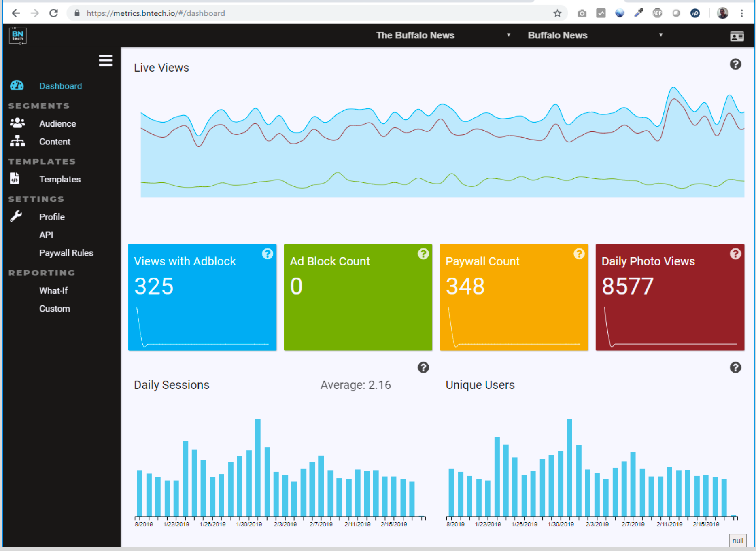Click the 325 adblock views value

(x=154, y=286)
